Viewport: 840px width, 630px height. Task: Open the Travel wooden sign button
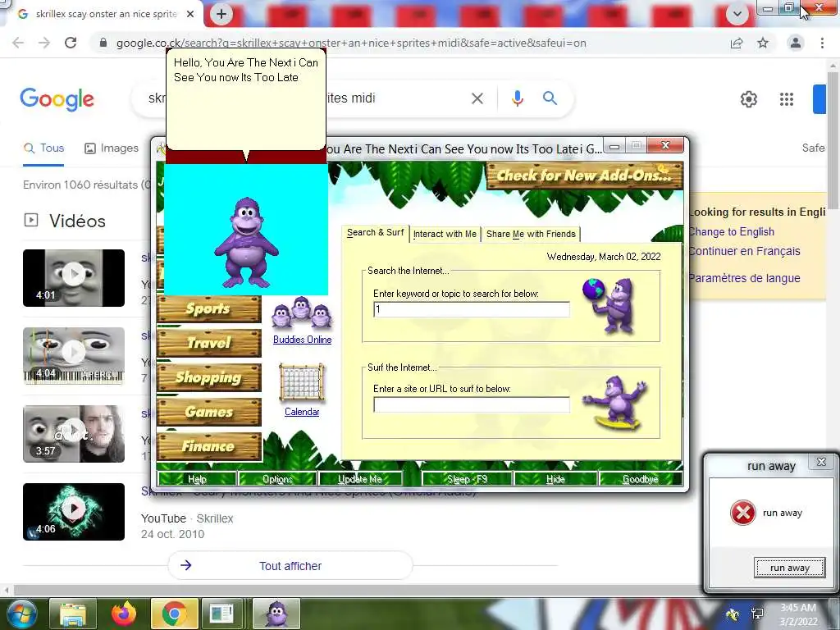pos(209,343)
